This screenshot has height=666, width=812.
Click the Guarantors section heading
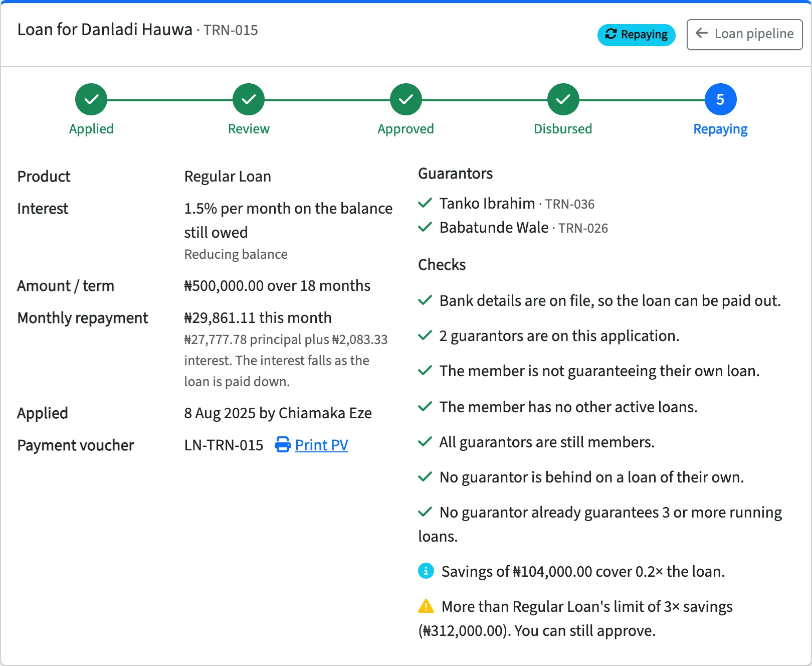(x=455, y=173)
